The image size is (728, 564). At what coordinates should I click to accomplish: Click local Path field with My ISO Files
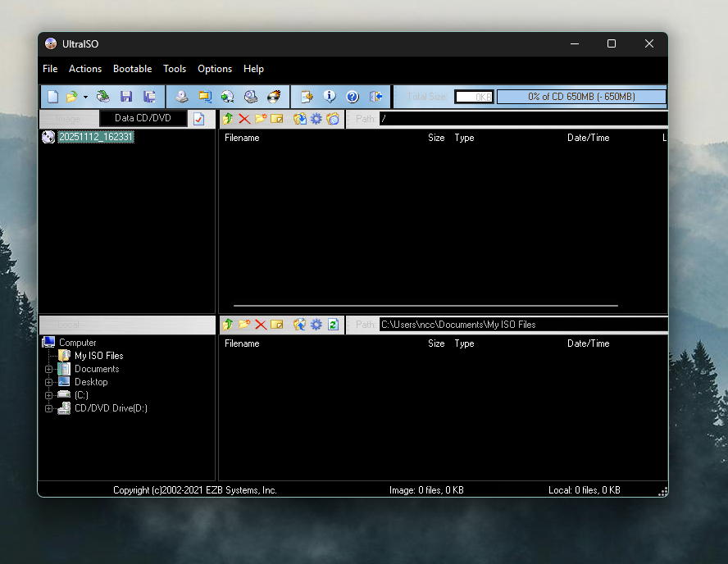point(523,325)
